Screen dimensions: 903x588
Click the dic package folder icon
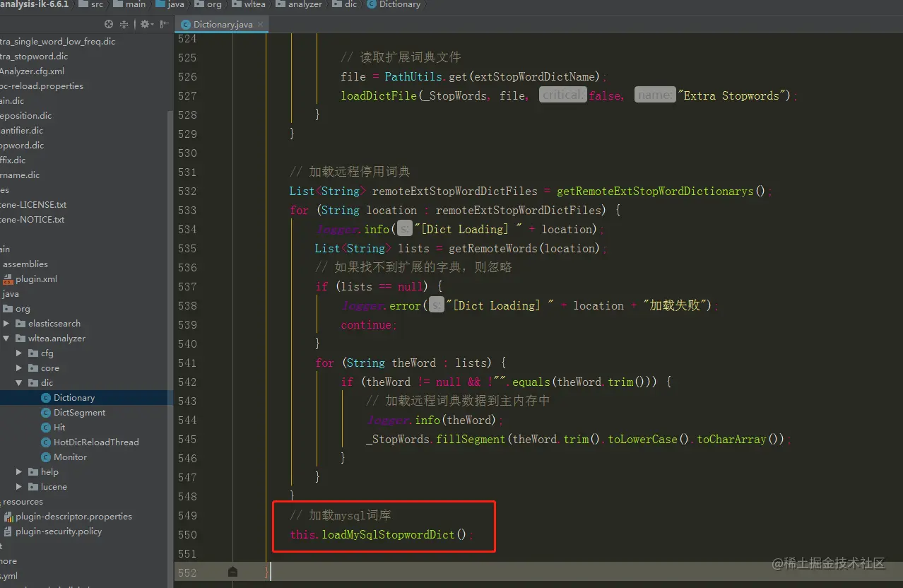click(33, 383)
